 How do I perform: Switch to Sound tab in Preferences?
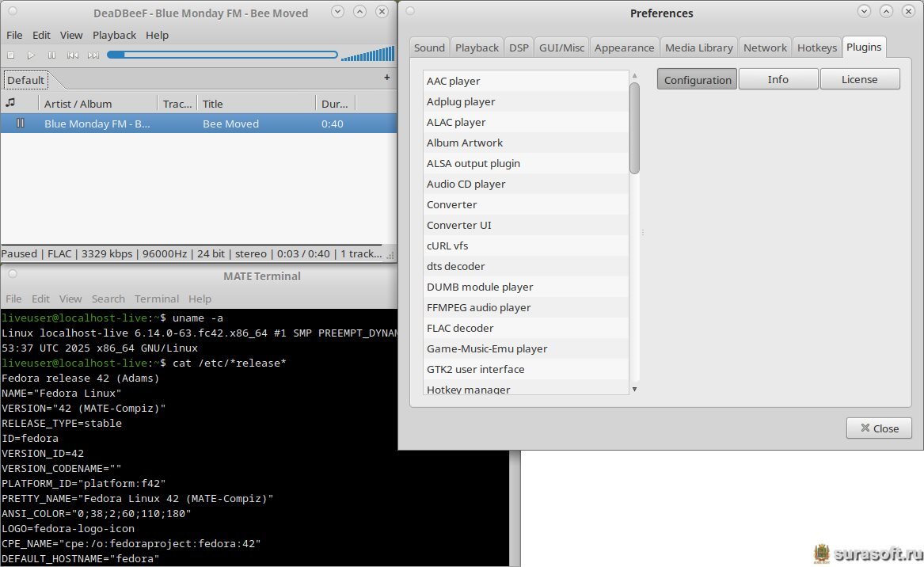[x=429, y=48]
